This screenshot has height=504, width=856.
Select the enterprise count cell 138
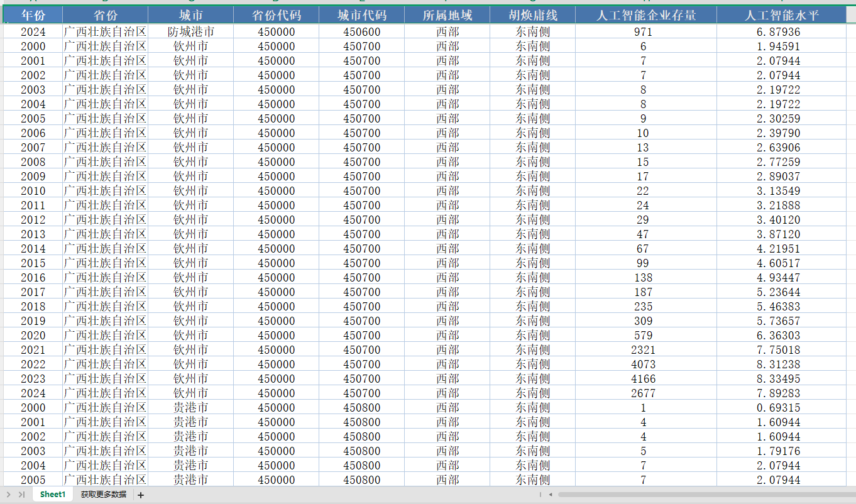click(645, 277)
